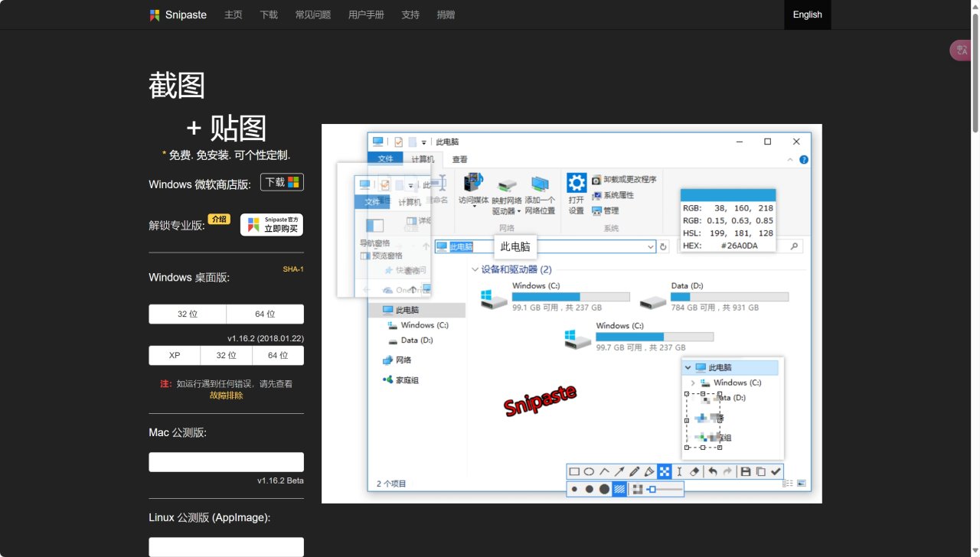Click the refresh icon beside address bar
The image size is (980, 557).
pyautogui.click(x=664, y=246)
